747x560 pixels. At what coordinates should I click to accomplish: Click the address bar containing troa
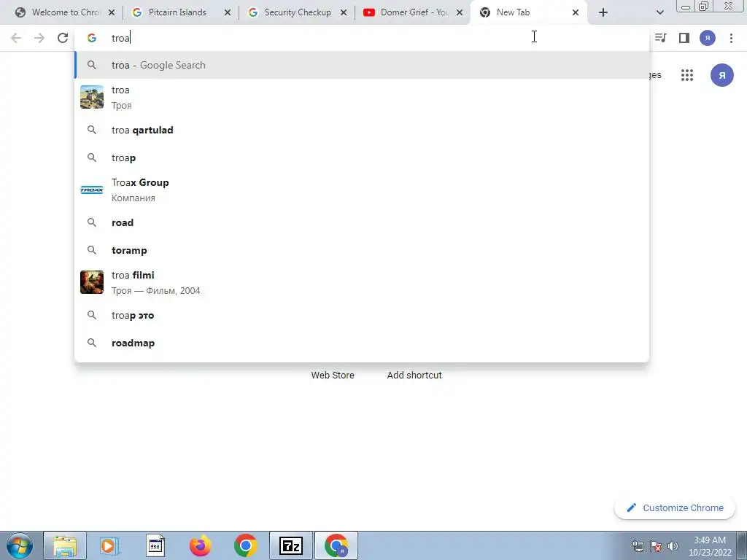362,38
